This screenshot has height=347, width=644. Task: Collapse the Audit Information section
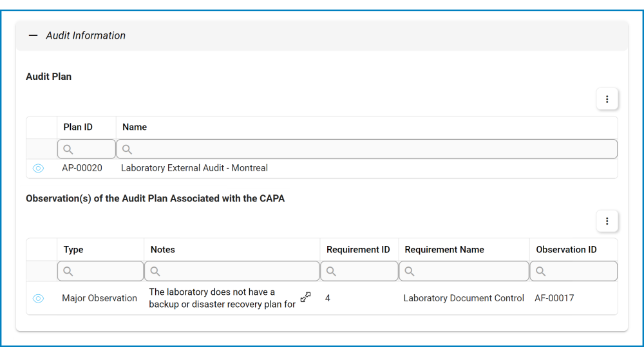point(33,36)
